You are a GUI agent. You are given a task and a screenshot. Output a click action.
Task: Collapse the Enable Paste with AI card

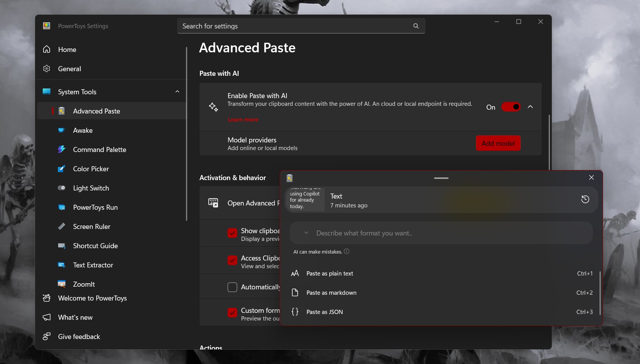pyautogui.click(x=530, y=107)
